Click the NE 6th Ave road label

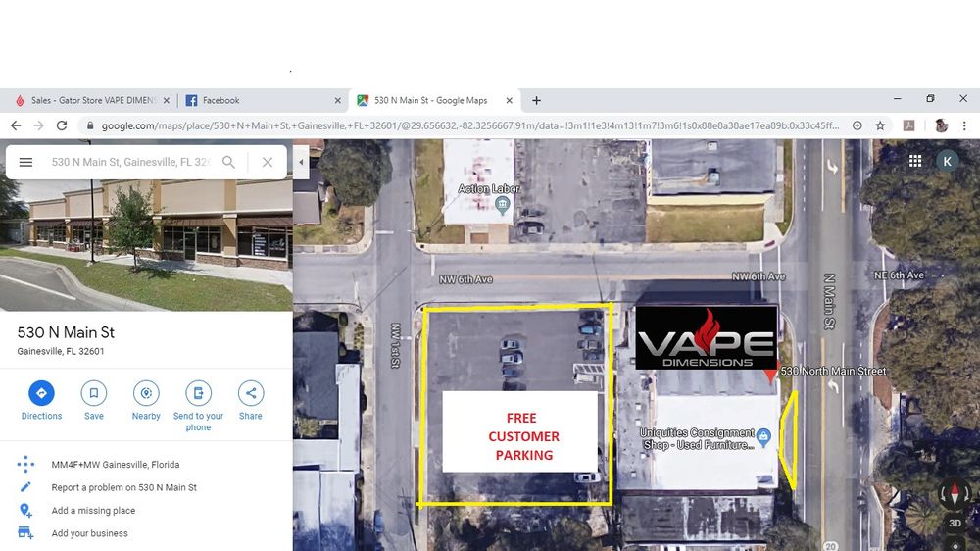(899, 275)
